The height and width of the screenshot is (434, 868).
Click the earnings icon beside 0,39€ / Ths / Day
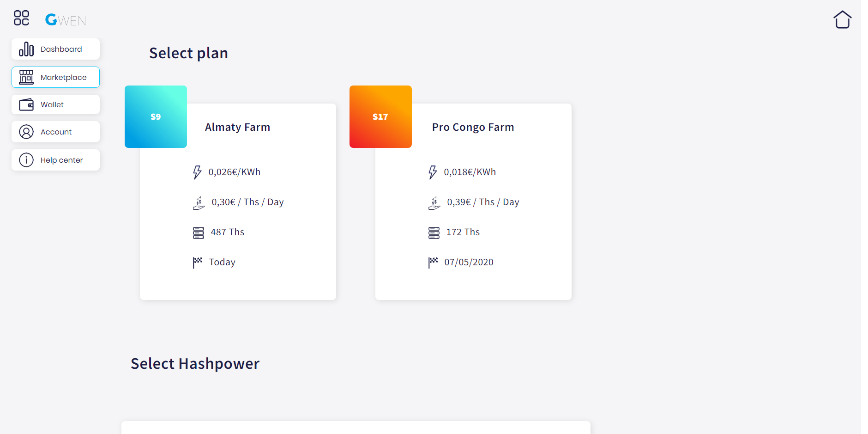tap(434, 202)
